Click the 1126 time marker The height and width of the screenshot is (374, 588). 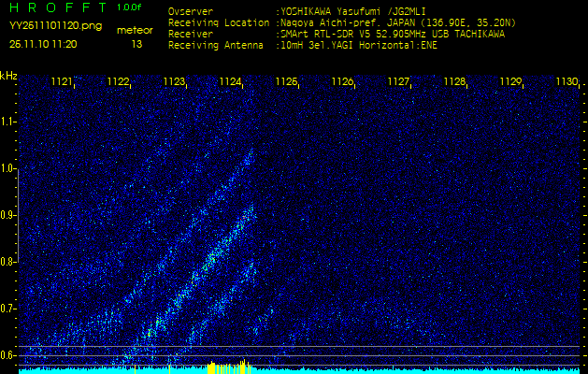[x=342, y=81]
